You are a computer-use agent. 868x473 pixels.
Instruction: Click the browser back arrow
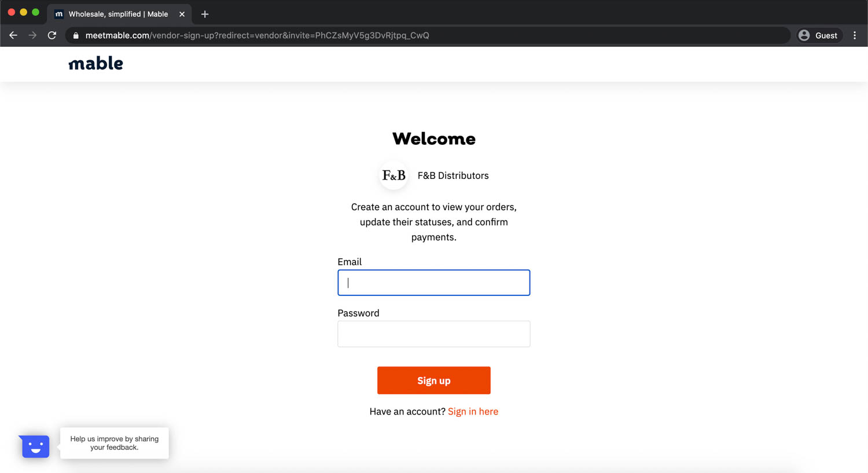[13, 35]
